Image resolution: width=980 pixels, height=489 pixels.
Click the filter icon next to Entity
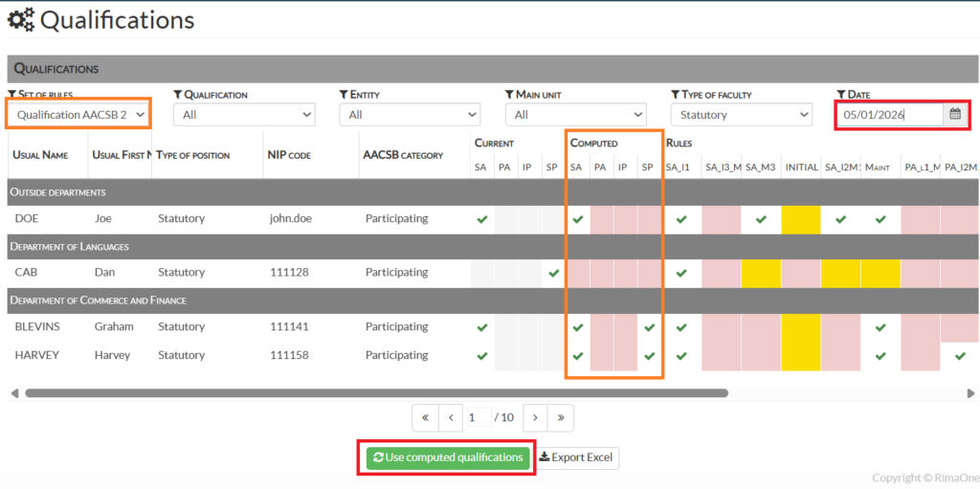[x=344, y=95]
